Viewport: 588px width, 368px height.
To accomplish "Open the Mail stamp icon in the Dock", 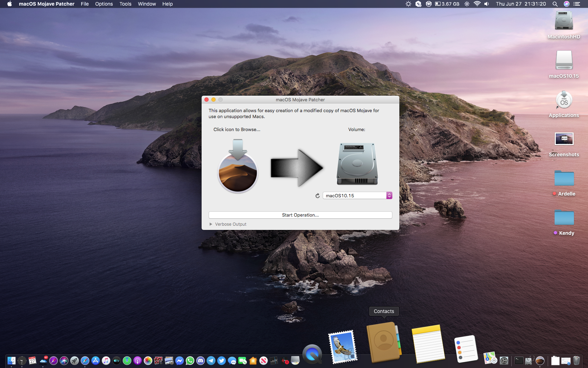I will [343, 347].
